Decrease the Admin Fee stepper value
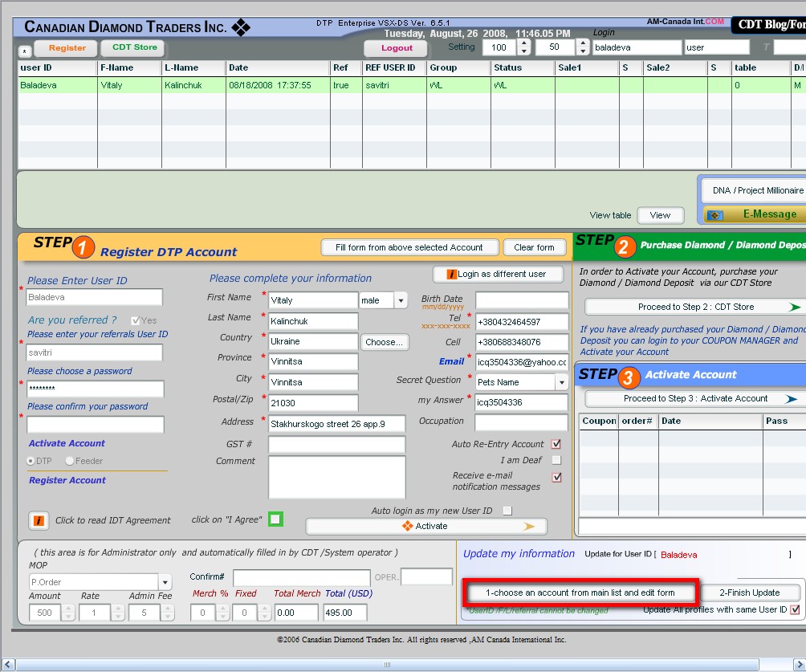The image size is (806, 672). point(168,617)
